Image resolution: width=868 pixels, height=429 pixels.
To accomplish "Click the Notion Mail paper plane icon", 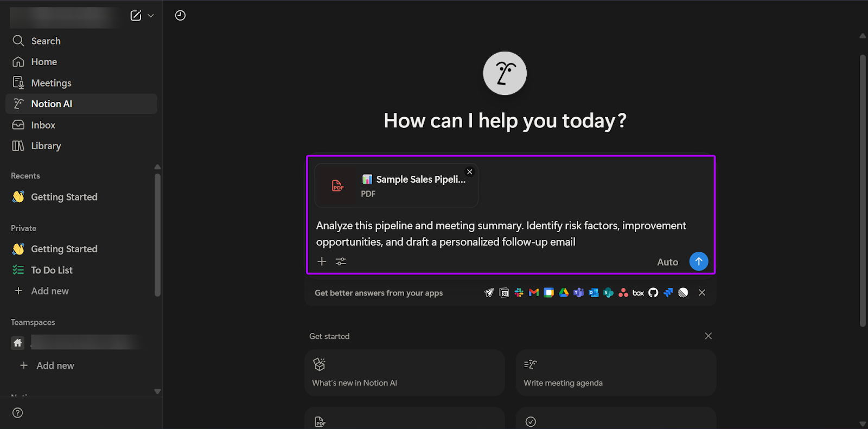I will [x=489, y=293].
